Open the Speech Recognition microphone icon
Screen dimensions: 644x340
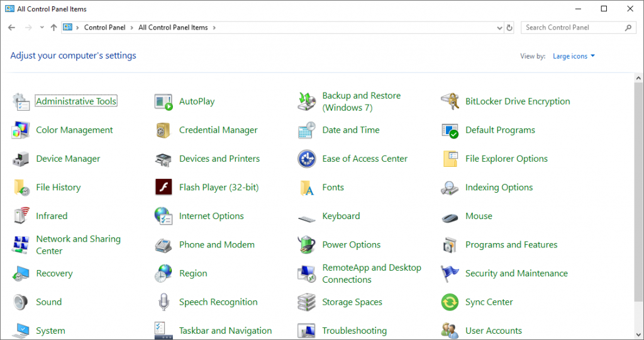[x=164, y=302]
